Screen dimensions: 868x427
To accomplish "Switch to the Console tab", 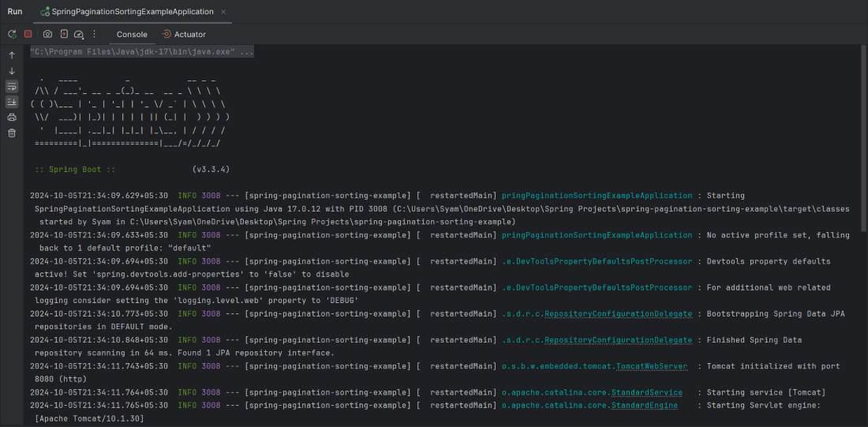I will pyautogui.click(x=132, y=34).
